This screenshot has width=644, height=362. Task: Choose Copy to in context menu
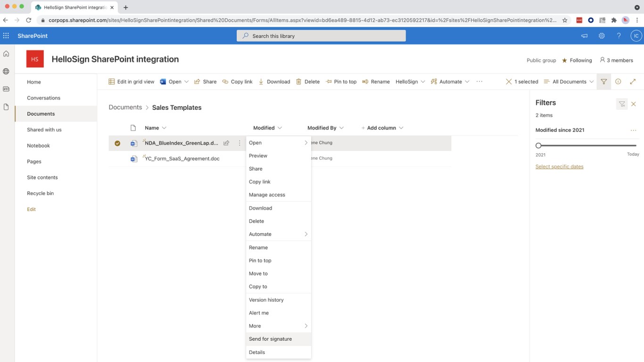[x=279, y=287]
